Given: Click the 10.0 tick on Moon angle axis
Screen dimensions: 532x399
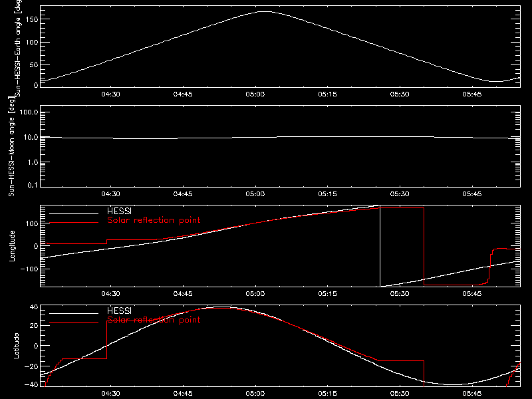Looking at the screenshot, I should click(31, 138).
